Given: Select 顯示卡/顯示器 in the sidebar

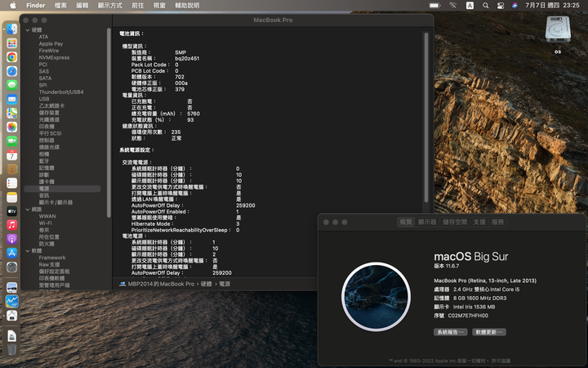Looking at the screenshot, I should click(x=56, y=203).
